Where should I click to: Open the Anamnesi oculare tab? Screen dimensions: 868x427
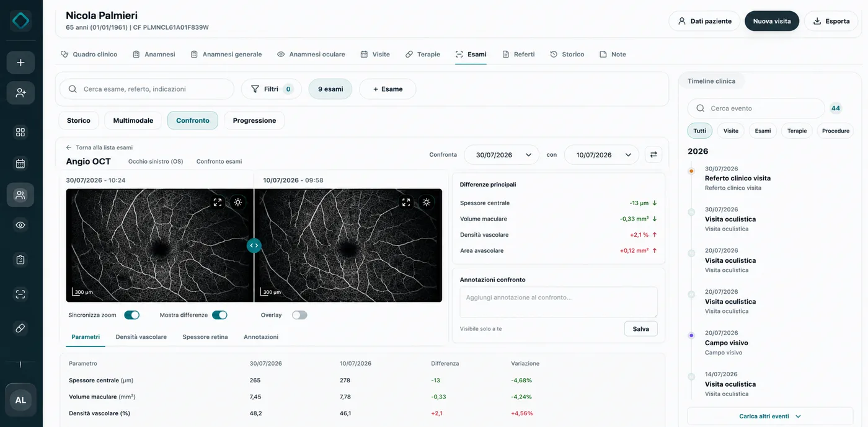point(311,55)
